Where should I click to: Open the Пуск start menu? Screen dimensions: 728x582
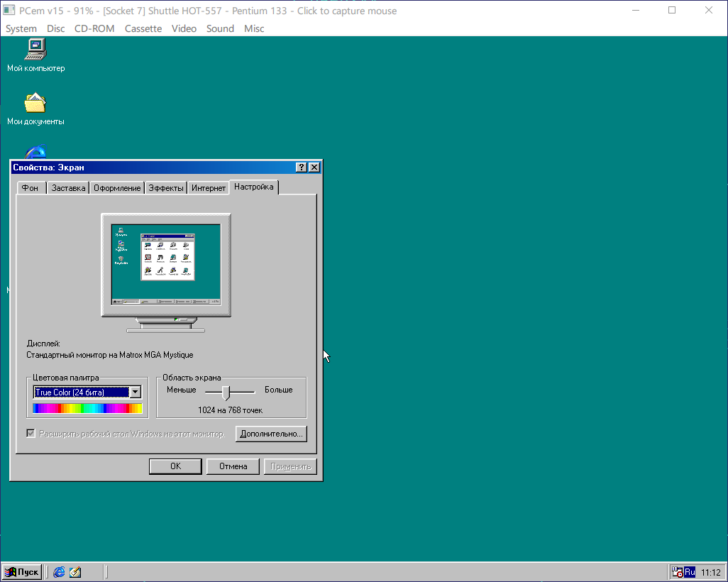(x=22, y=572)
